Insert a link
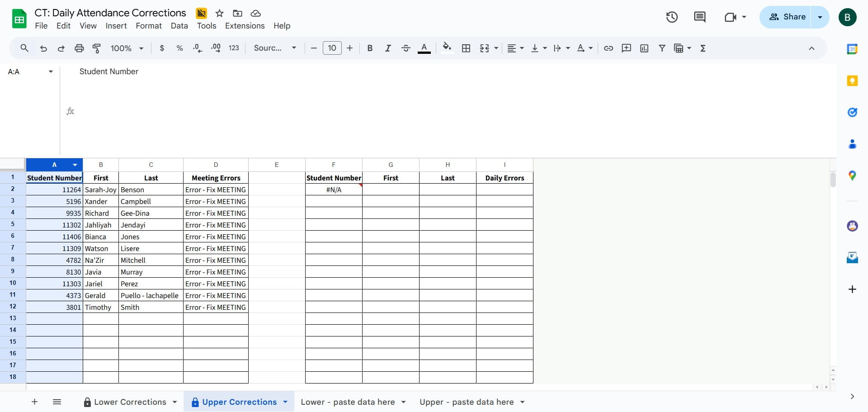The image size is (868, 412). (x=609, y=48)
